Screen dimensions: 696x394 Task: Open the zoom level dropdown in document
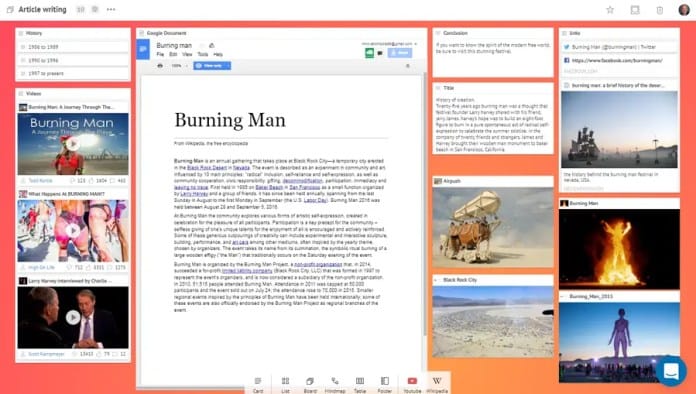point(179,66)
